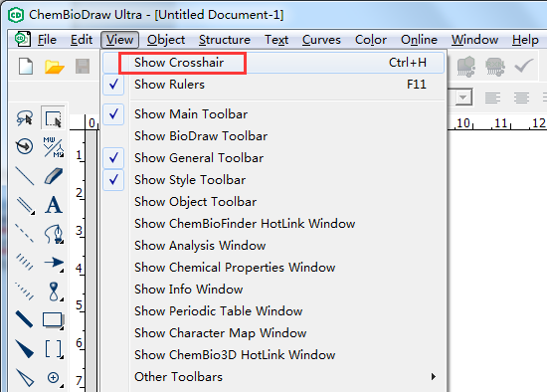Select the Solid Bond tool
The height and width of the screenshot is (392, 547).
(25, 175)
